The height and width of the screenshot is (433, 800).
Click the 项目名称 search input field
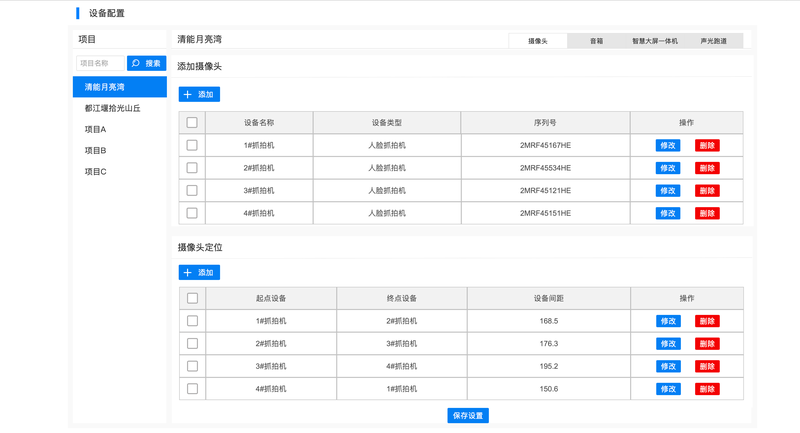(x=101, y=63)
